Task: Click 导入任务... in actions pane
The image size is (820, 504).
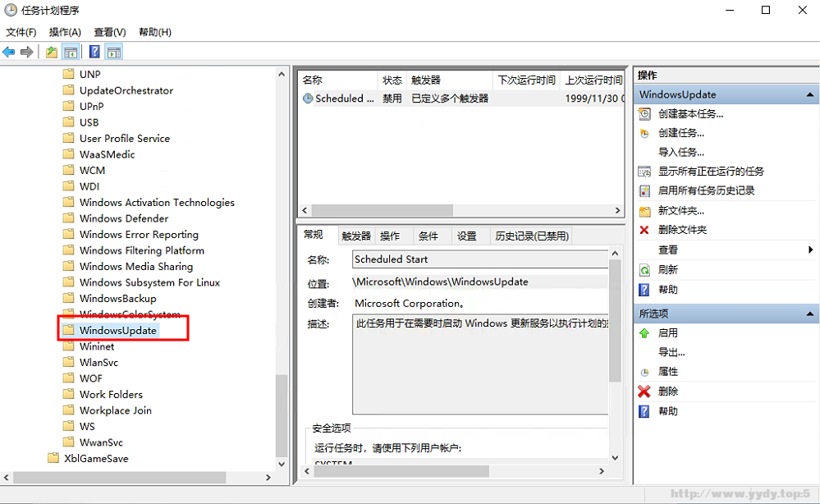Action: (x=681, y=152)
